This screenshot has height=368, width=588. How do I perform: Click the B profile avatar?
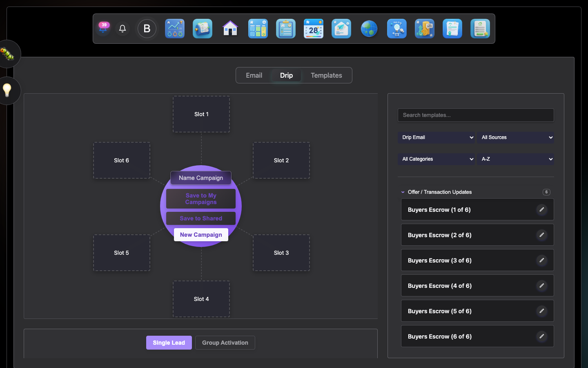click(147, 29)
